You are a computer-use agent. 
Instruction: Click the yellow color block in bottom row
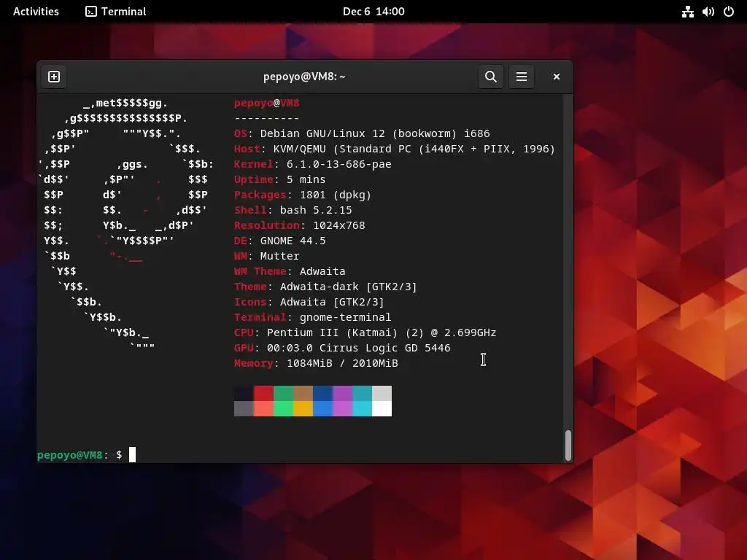click(x=303, y=408)
